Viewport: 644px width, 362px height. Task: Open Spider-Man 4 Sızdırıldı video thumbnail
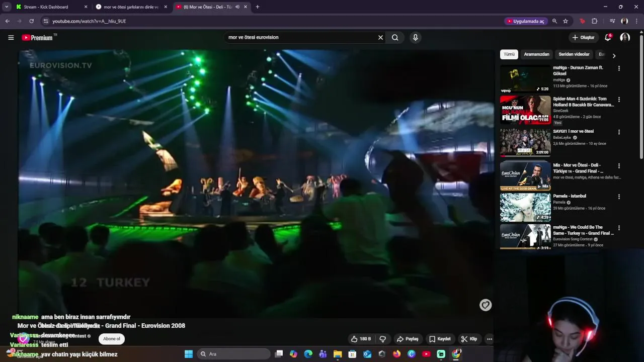coord(525,110)
